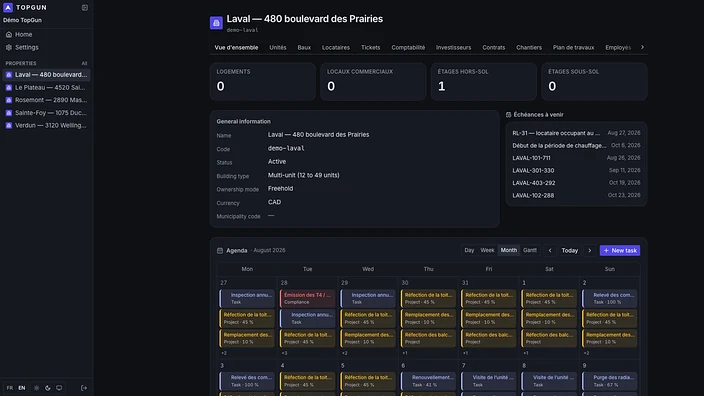Image resolution: width=704 pixels, height=396 pixels.
Task: Open LAVAL-102-288 deadline row
Action: (576, 195)
